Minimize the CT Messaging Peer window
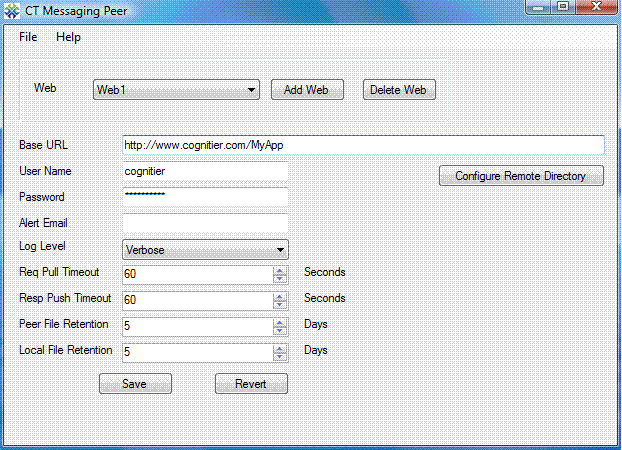622x450 pixels. point(538,7)
